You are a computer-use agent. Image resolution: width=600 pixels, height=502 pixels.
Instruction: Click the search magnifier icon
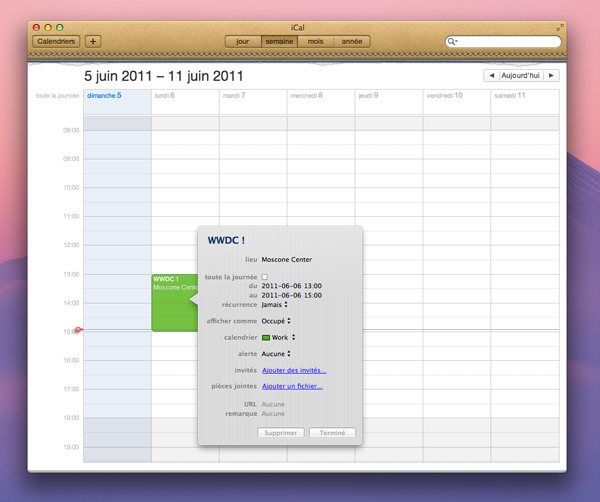click(x=452, y=41)
